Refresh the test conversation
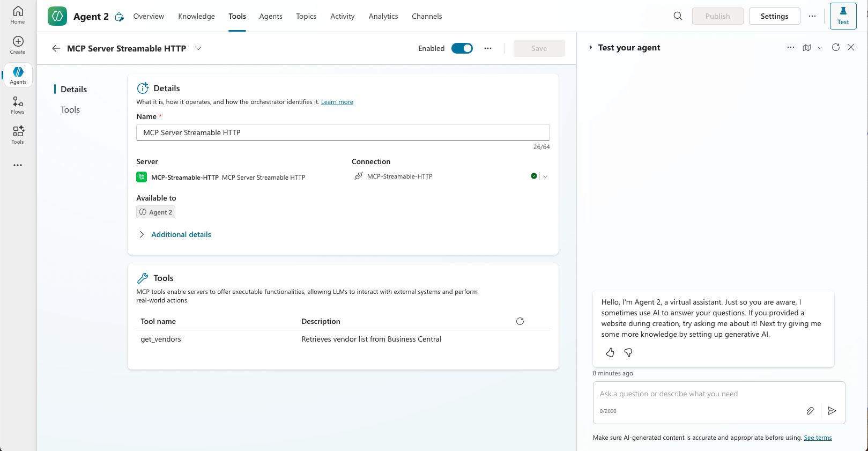868x451 pixels. (x=835, y=47)
